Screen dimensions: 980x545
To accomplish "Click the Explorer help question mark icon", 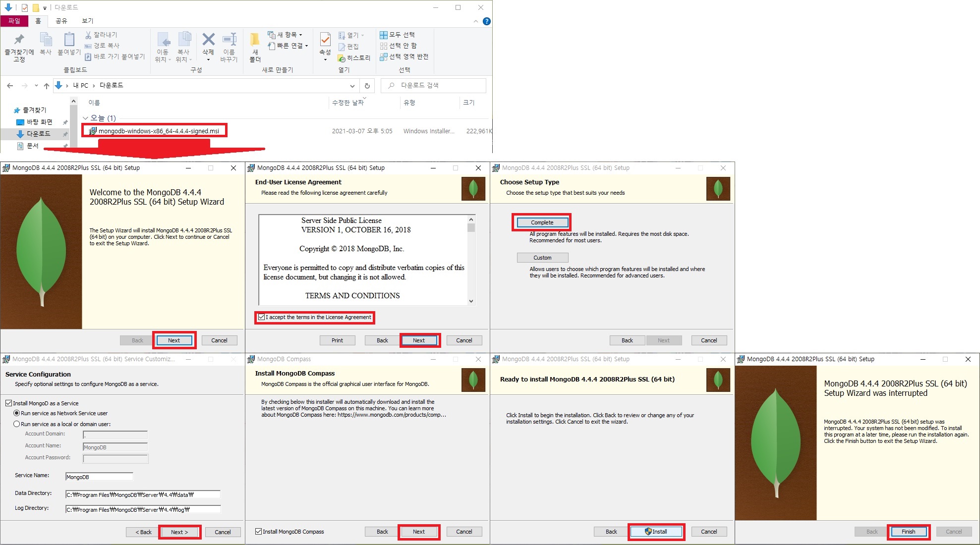I will [486, 21].
